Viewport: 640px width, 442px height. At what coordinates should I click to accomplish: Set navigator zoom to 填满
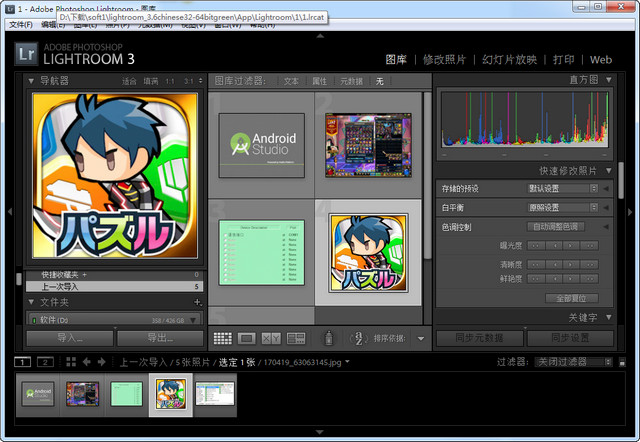tap(151, 81)
